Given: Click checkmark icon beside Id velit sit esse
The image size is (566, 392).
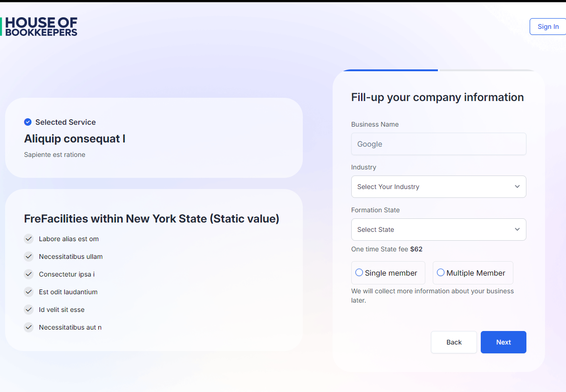Looking at the screenshot, I should (x=29, y=310).
